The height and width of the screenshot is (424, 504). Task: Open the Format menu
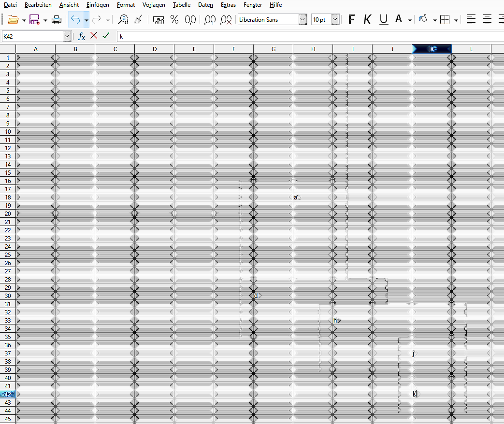coord(126,5)
